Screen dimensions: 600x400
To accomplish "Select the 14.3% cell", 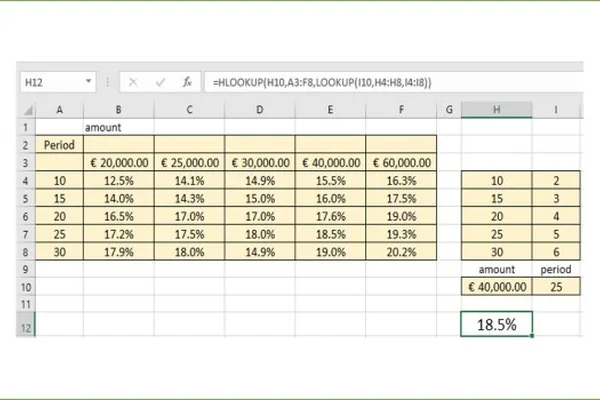I will pos(189,198).
